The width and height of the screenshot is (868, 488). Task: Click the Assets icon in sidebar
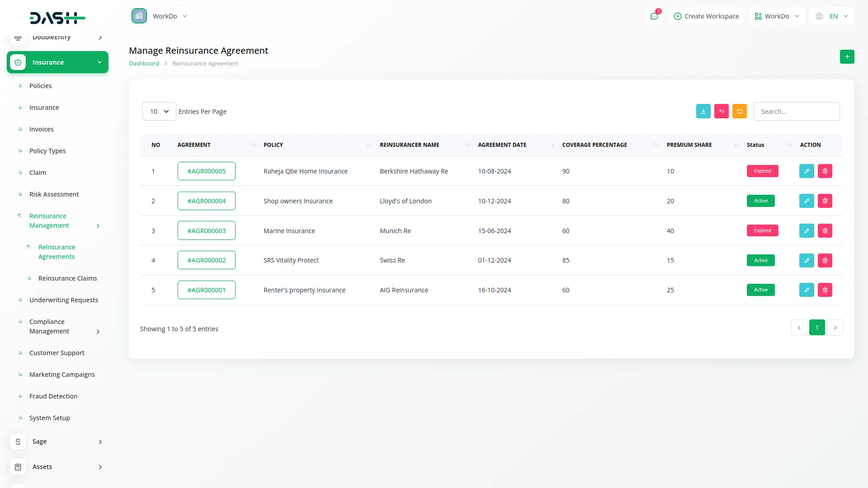[x=18, y=467]
